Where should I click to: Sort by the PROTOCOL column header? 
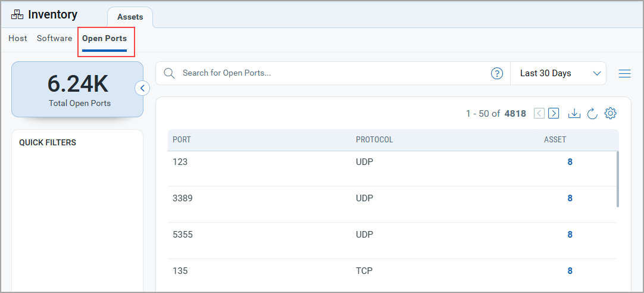pyautogui.click(x=374, y=140)
